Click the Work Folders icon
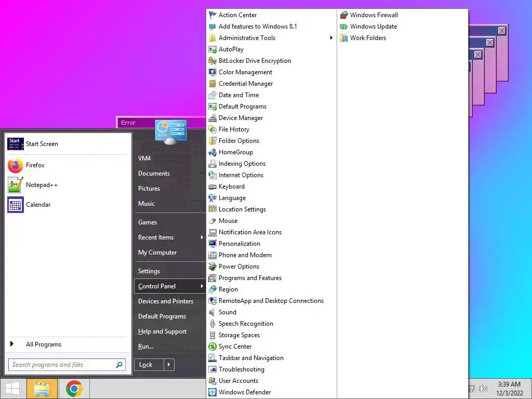The image size is (532, 399). tap(344, 38)
